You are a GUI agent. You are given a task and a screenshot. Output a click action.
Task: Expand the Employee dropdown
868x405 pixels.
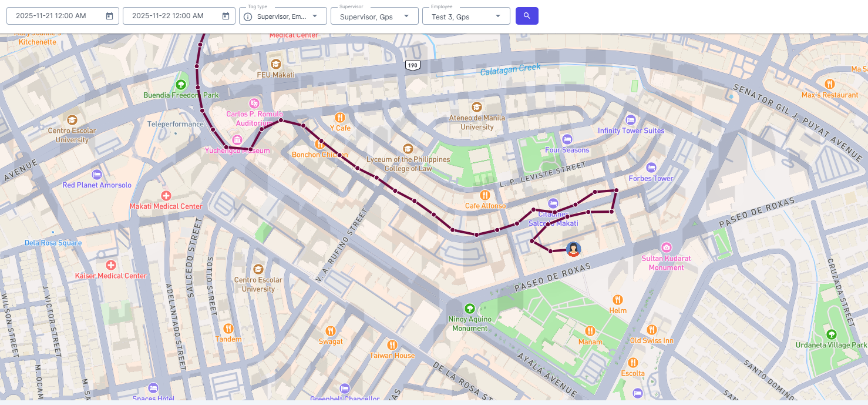click(498, 16)
